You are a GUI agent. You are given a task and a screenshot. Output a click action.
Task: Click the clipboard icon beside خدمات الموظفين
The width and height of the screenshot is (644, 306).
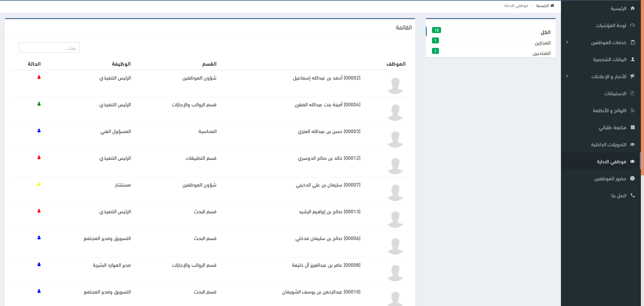click(x=633, y=42)
